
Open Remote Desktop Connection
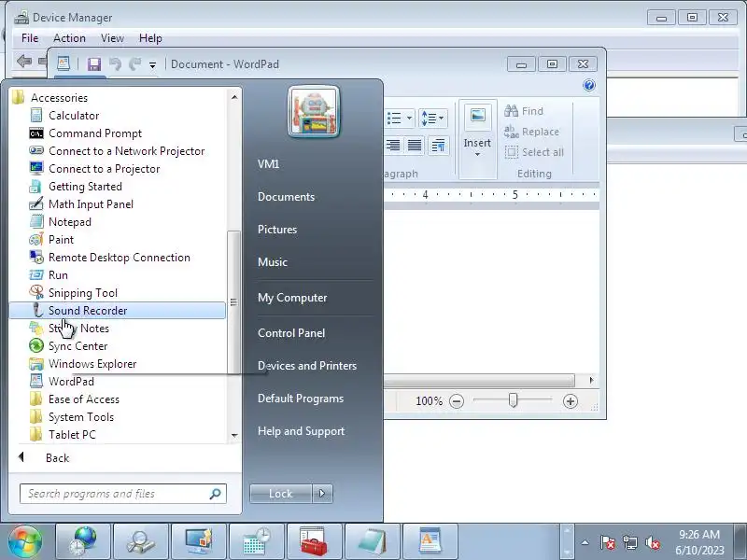click(x=120, y=258)
